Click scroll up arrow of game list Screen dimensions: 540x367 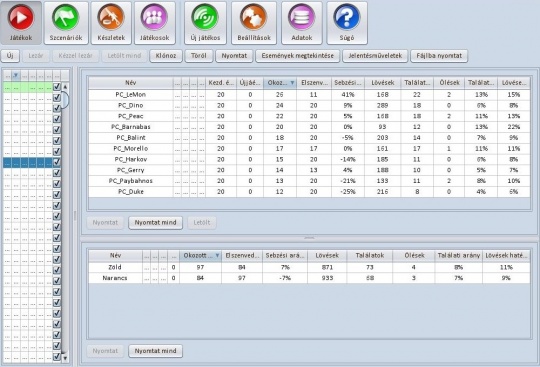[65, 87]
